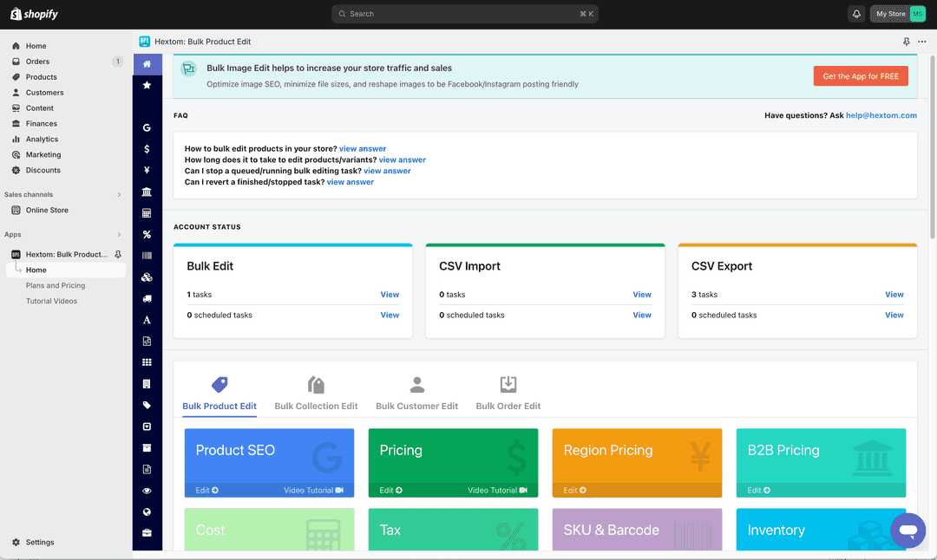Expand the Apps section chevron
This screenshot has height=560, width=937.
tap(120, 234)
